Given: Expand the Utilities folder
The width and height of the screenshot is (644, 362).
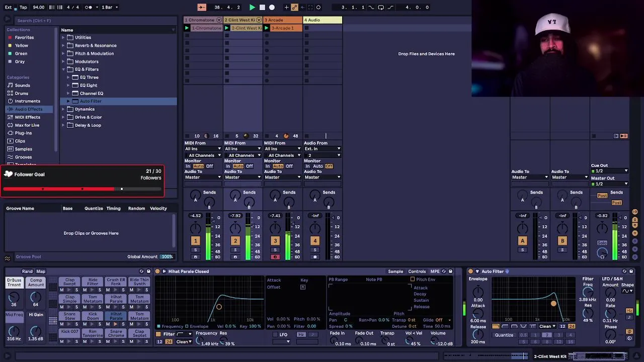Looking at the screenshot, I should click(x=64, y=37).
